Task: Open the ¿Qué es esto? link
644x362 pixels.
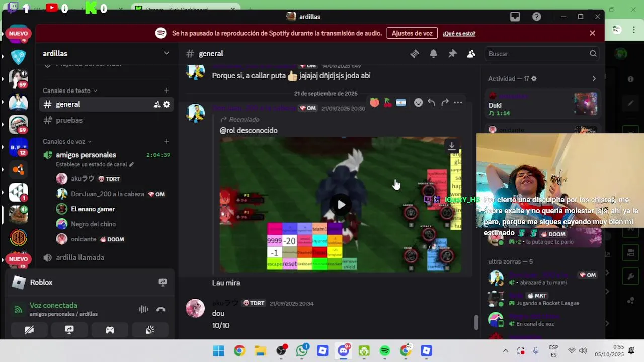Action: tap(459, 34)
